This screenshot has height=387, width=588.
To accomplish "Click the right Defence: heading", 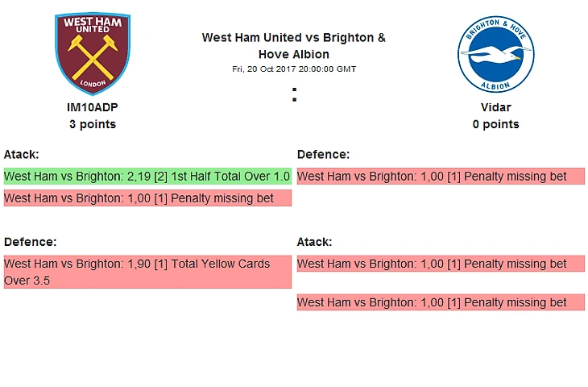I will click(x=323, y=154).
